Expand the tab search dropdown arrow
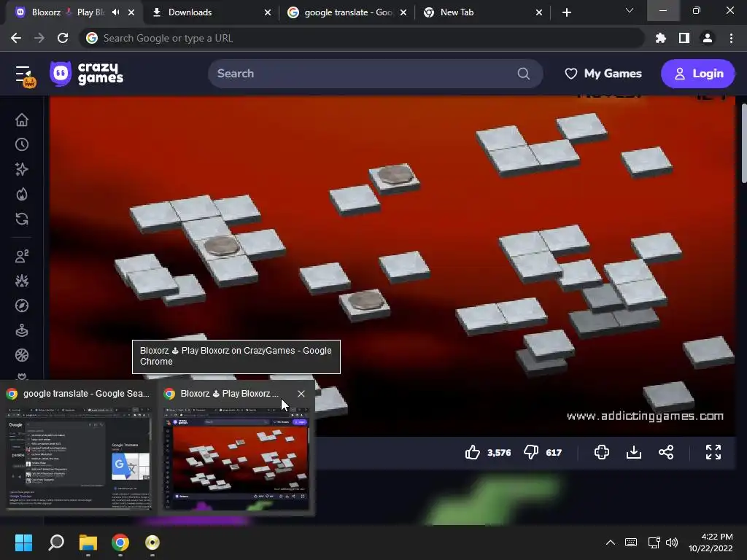Screen dimensions: 747x560 click(630, 10)
